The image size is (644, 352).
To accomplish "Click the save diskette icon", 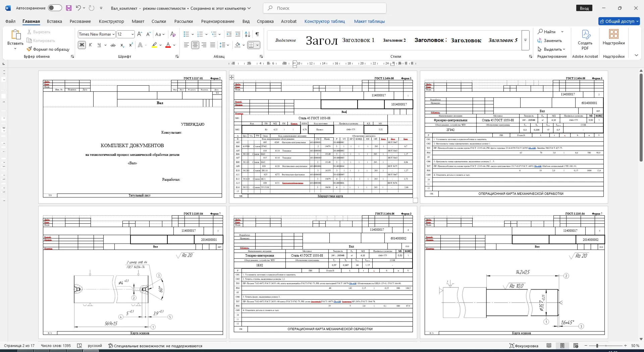I will click(x=68, y=8).
